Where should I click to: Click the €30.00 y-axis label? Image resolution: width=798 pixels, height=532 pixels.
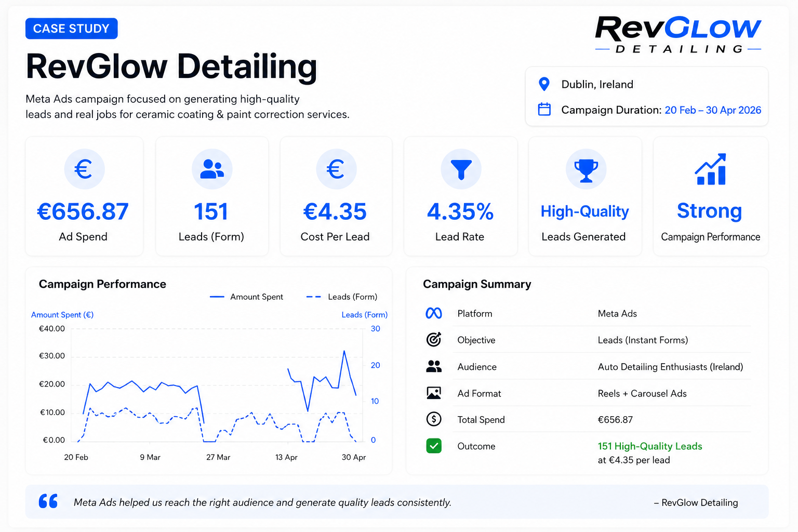52,356
